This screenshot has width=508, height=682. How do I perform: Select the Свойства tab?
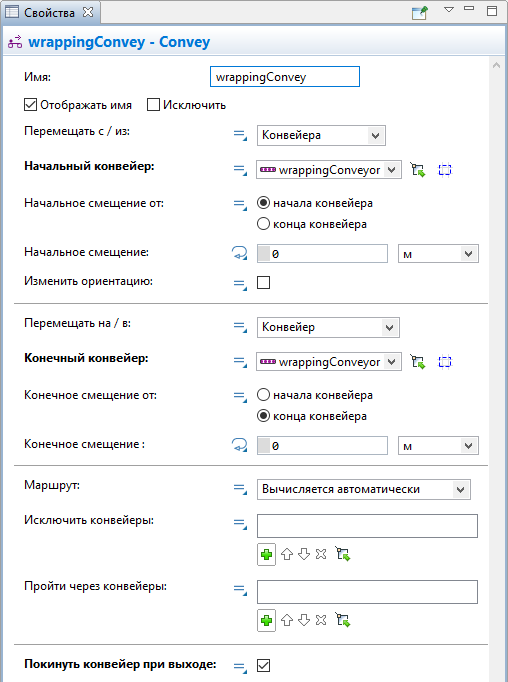[49, 13]
